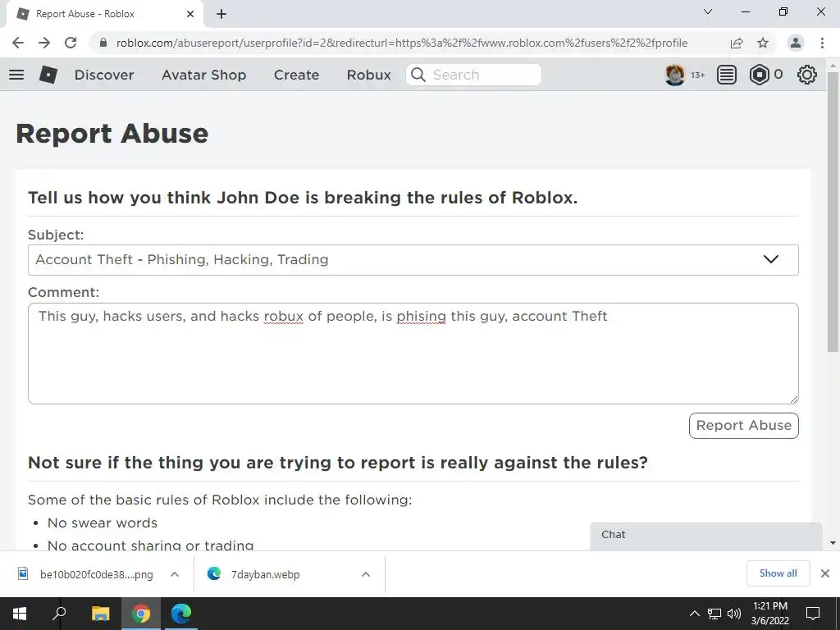Share this page icon in address bar
This screenshot has width=840, height=630.
737,43
